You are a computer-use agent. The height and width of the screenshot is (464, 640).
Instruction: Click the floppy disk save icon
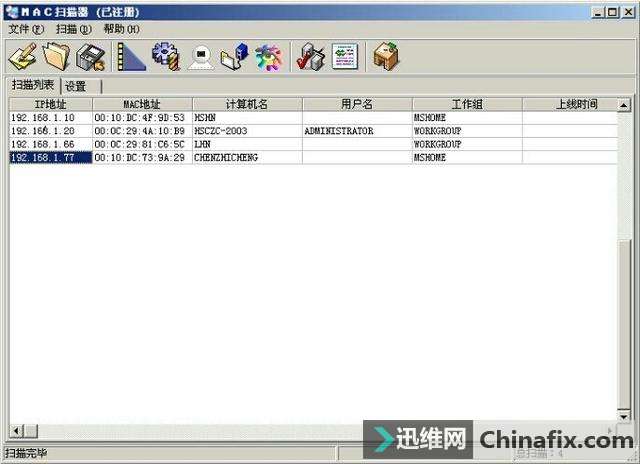click(91, 56)
